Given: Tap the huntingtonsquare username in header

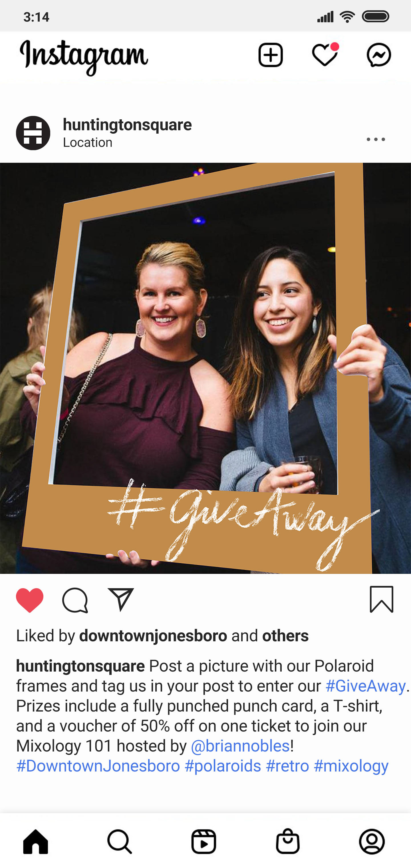Looking at the screenshot, I should 127,125.
